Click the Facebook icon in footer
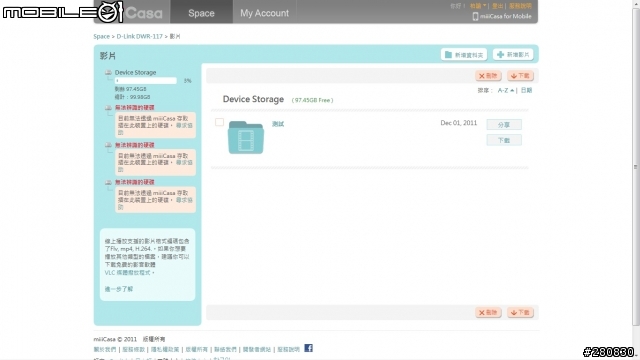 [x=309, y=348]
